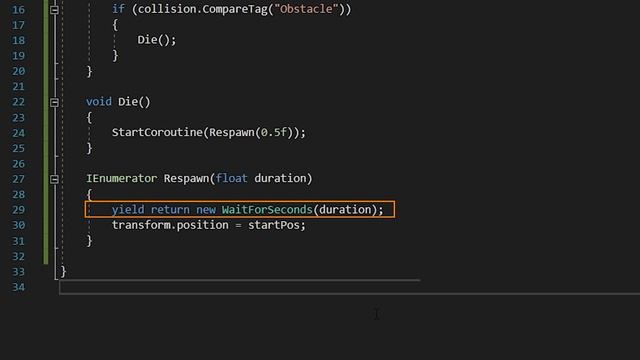This screenshot has width=640, height=360.
Task: Click line number 30
Action: (x=18, y=225)
